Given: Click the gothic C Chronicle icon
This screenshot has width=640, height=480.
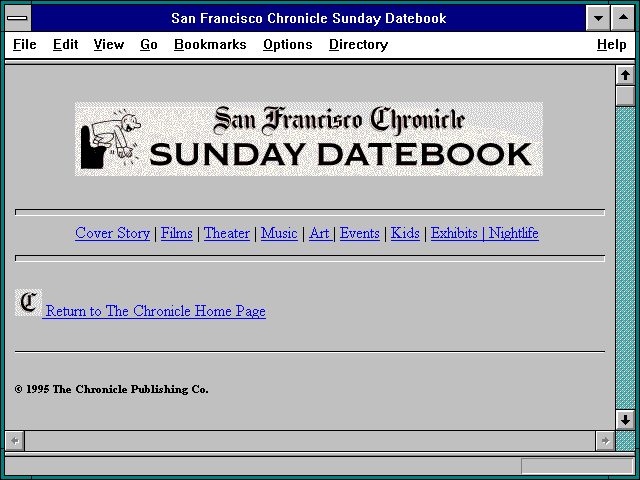Looking at the screenshot, I should click(x=28, y=302).
